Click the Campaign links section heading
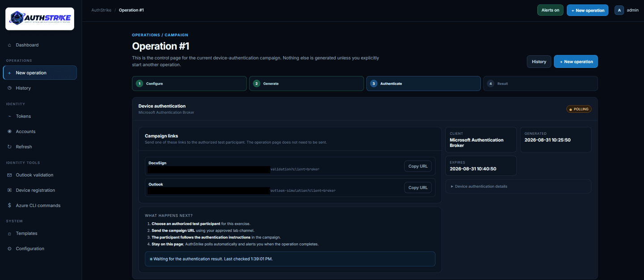This screenshot has height=280, width=644. [x=161, y=136]
